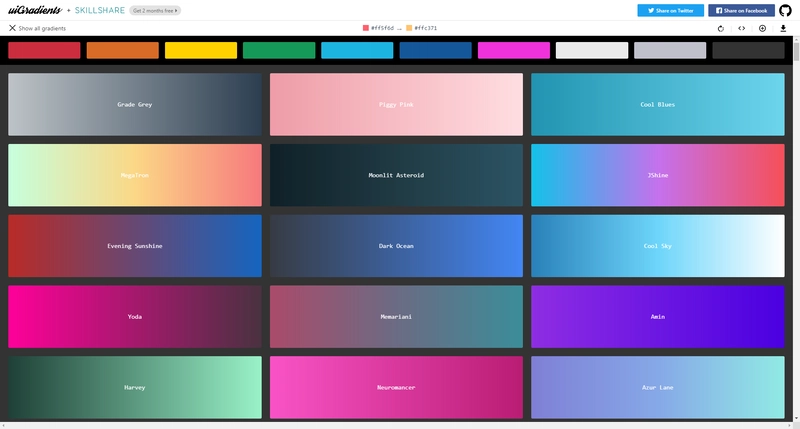Click the red square beside #ff5f6d
This screenshot has height=429, width=800.
(366, 28)
